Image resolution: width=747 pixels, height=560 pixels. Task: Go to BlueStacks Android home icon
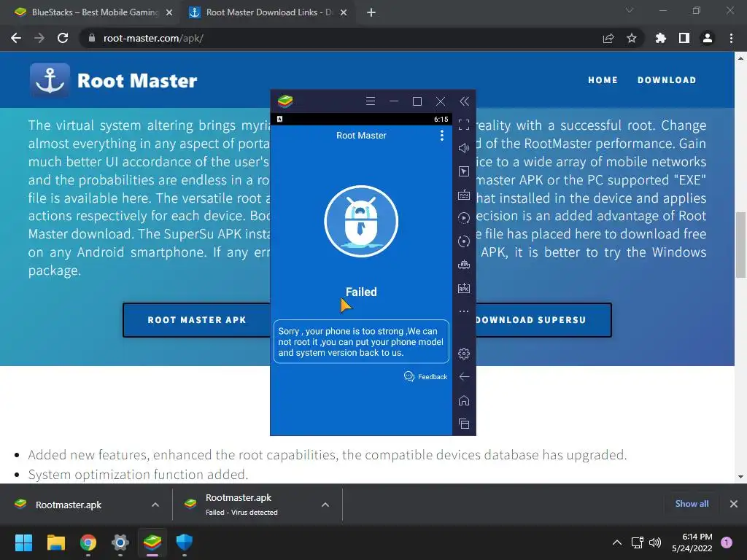coord(463,400)
